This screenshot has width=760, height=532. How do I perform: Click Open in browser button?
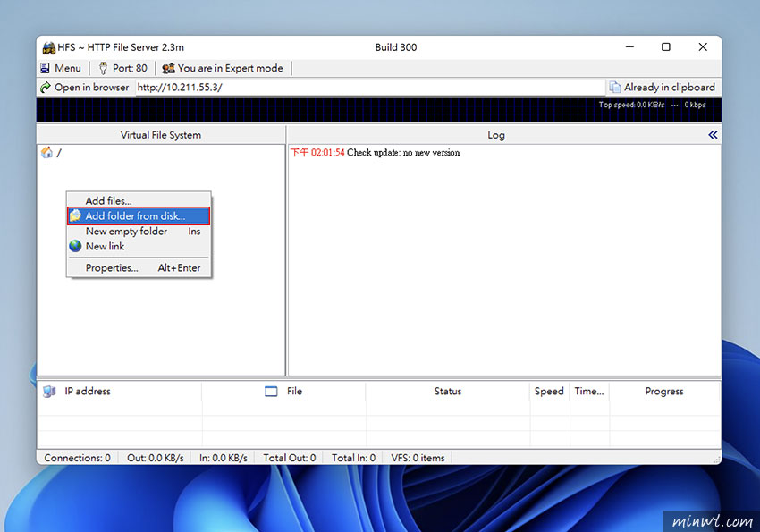coord(85,88)
